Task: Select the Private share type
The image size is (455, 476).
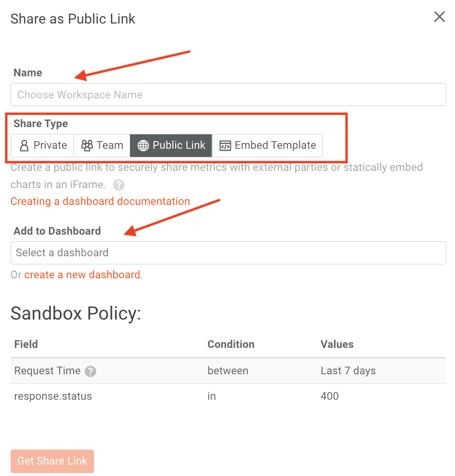Action: 43,145
